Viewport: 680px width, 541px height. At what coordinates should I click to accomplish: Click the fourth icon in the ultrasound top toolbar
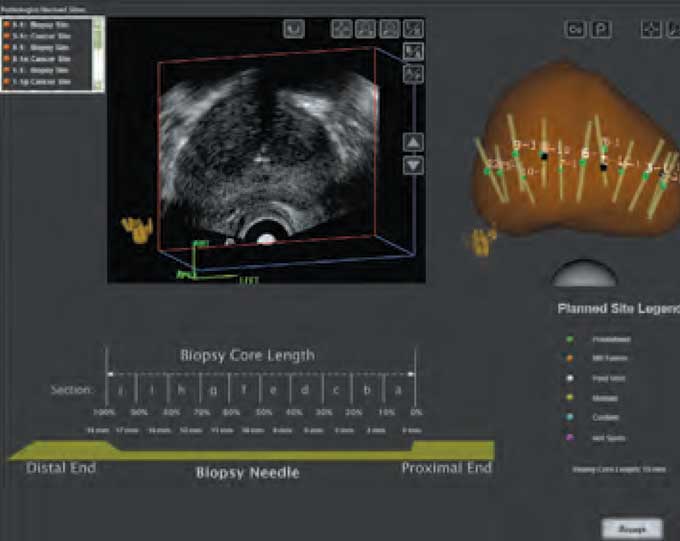click(x=389, y=29)
